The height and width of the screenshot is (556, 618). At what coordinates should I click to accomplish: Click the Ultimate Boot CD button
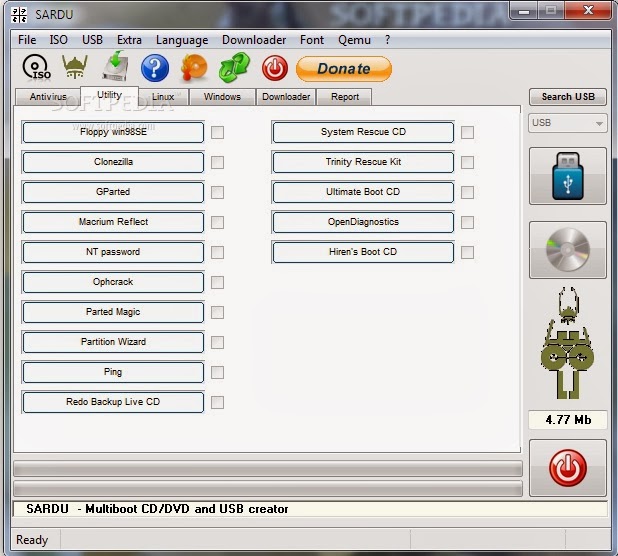pyautogui.click(x=363, y=192)
